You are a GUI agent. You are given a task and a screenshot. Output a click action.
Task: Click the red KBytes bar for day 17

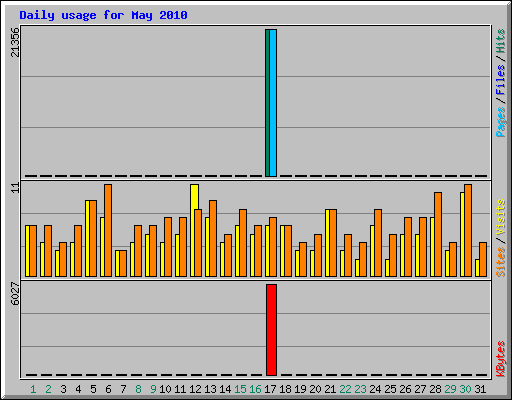click(x=271, y=330)
